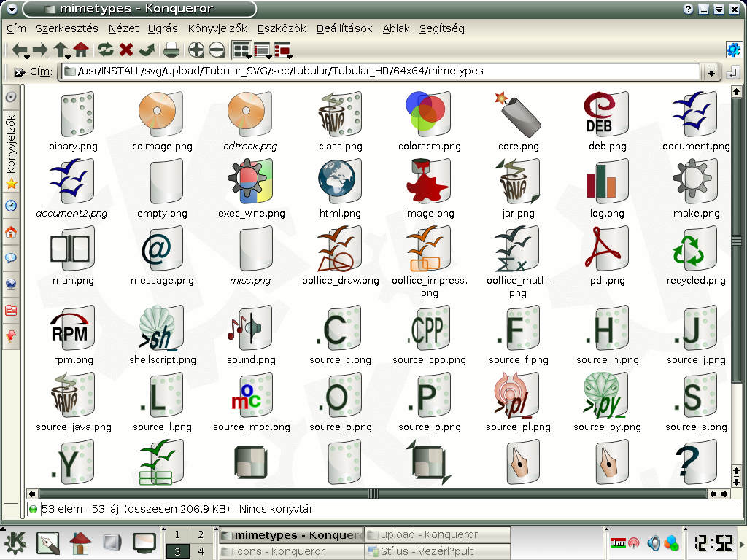This screenshot has width=747, height=560.
Task: Select the exec_wine.png file
Action: pyautogui.click(x=251, y=189)
